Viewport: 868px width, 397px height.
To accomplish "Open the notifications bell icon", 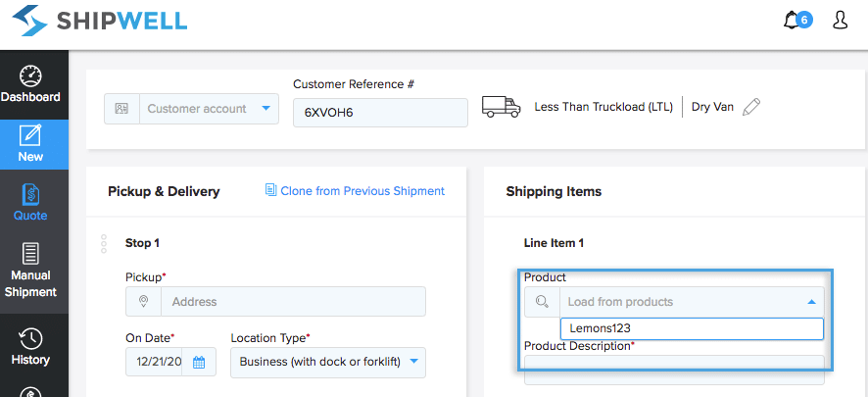I will pos(794,20).
